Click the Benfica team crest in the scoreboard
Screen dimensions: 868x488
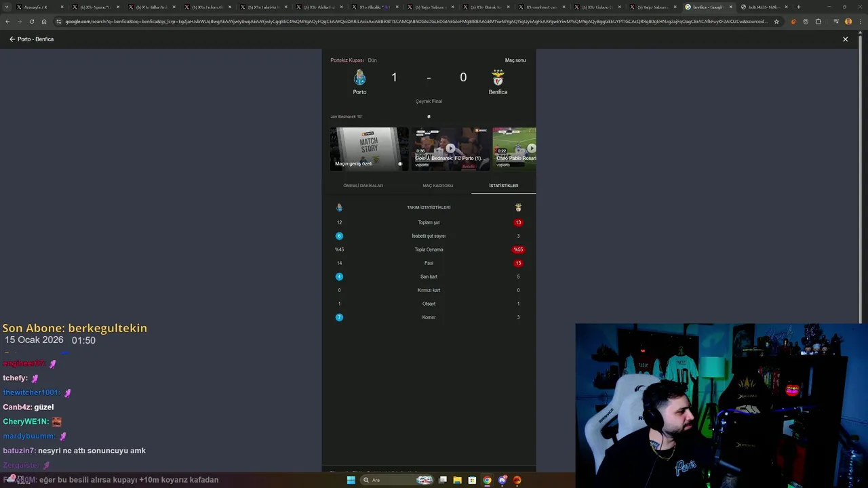coord(498,77)
